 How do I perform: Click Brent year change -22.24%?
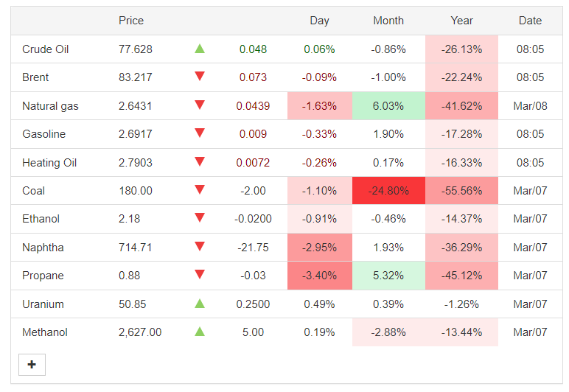point(461,77)
